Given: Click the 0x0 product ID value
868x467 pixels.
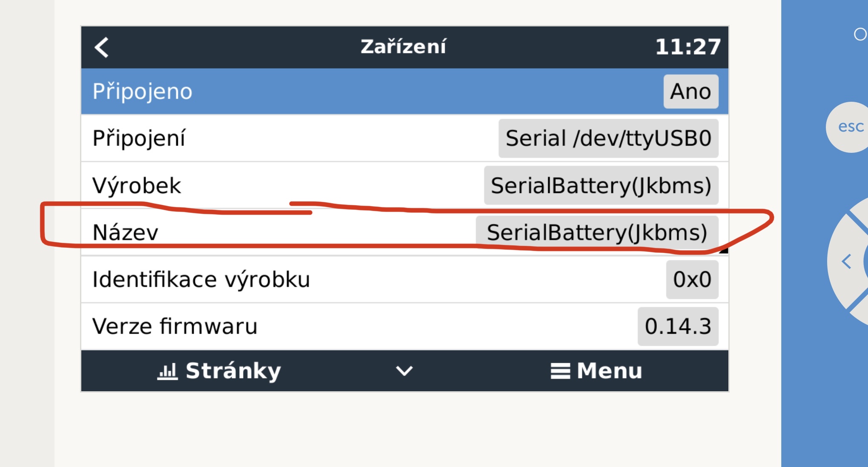Looking at the screenshot, I should pyautogui.click(x=692, y=280).
